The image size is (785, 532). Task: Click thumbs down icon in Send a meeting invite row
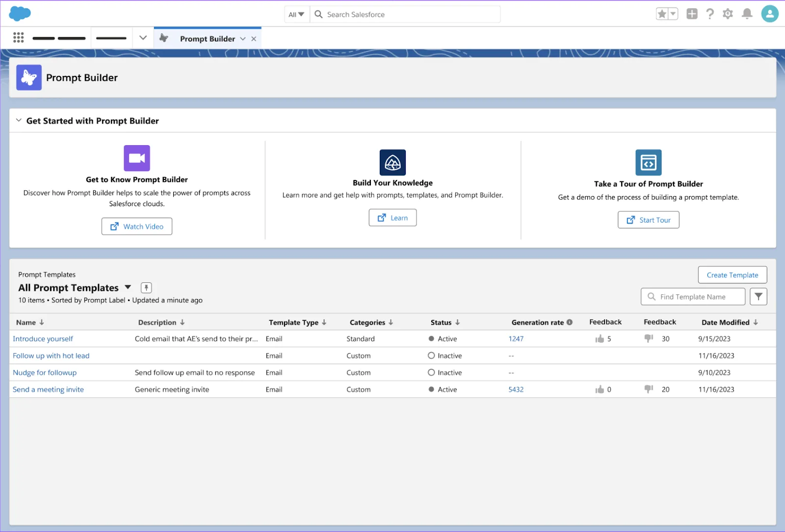tap(649, 389)
